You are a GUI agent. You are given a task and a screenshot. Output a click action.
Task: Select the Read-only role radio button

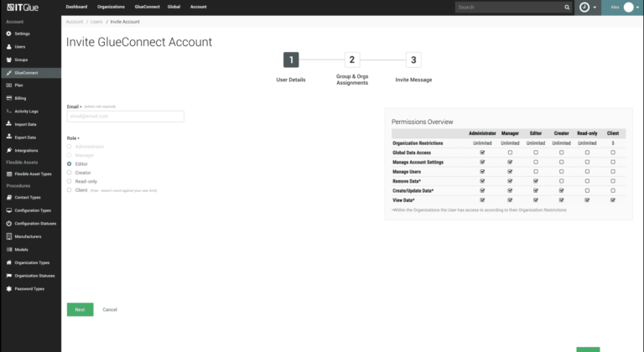69,181
